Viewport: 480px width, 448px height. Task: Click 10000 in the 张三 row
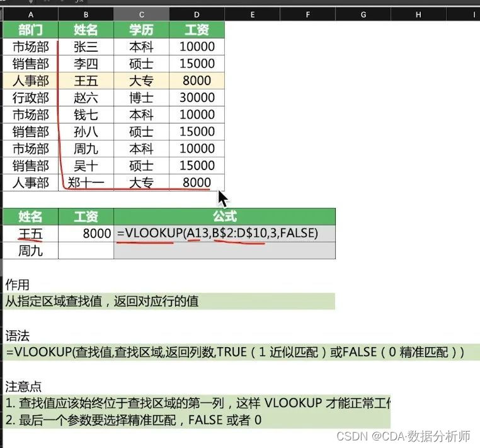pos(197,47)
